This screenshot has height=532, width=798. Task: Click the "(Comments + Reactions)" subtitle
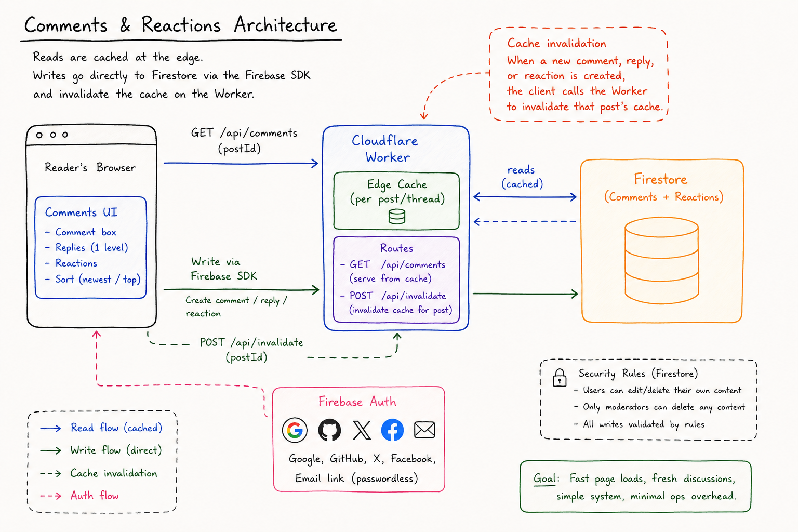click(663, 197)
